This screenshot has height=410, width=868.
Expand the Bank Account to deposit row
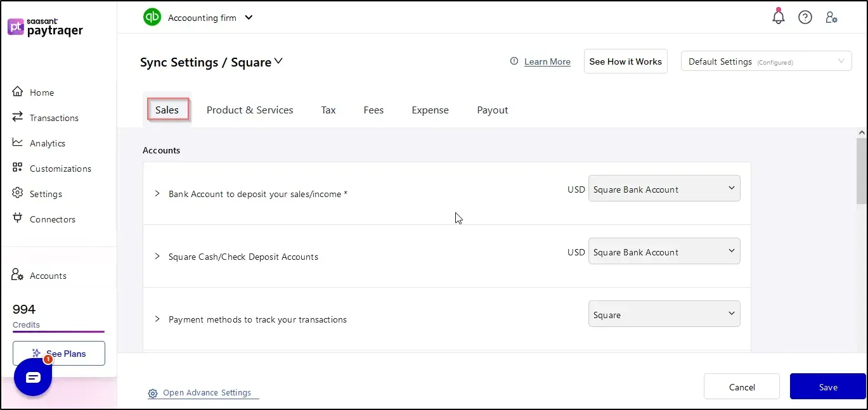point(157,193)
